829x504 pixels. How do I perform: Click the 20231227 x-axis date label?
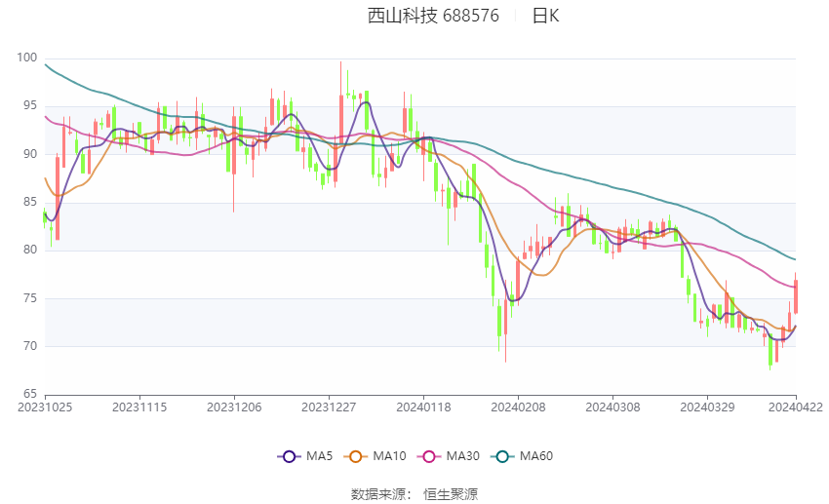[x=329, y=407]
